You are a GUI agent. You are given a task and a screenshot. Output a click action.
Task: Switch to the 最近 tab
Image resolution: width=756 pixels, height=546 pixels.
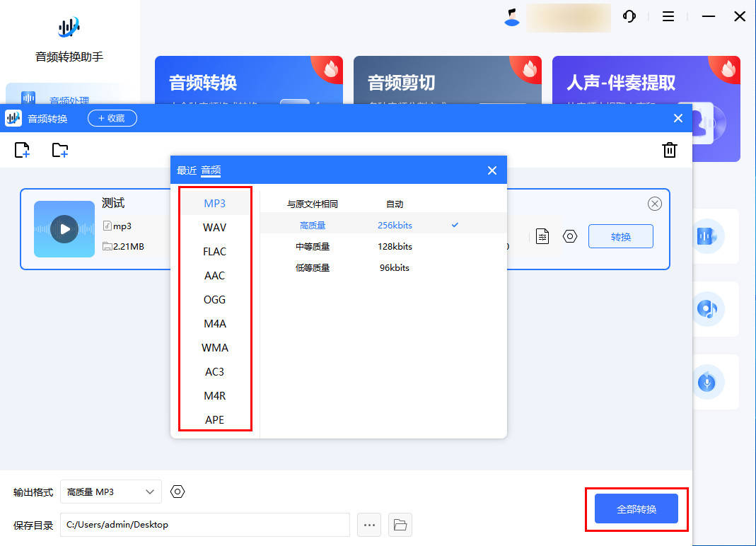pos(187,170)
